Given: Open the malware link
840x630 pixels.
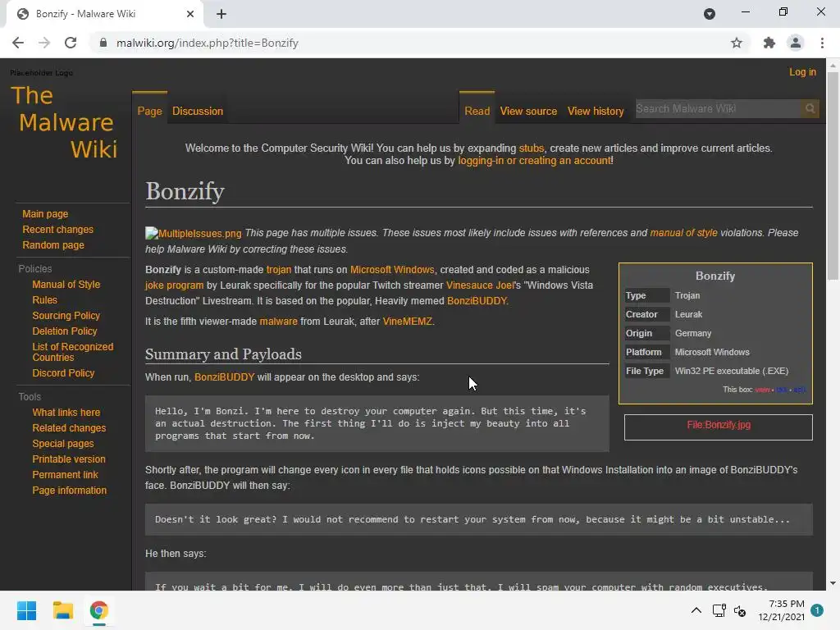Looking at the screenshot, I should pos(278,322).
